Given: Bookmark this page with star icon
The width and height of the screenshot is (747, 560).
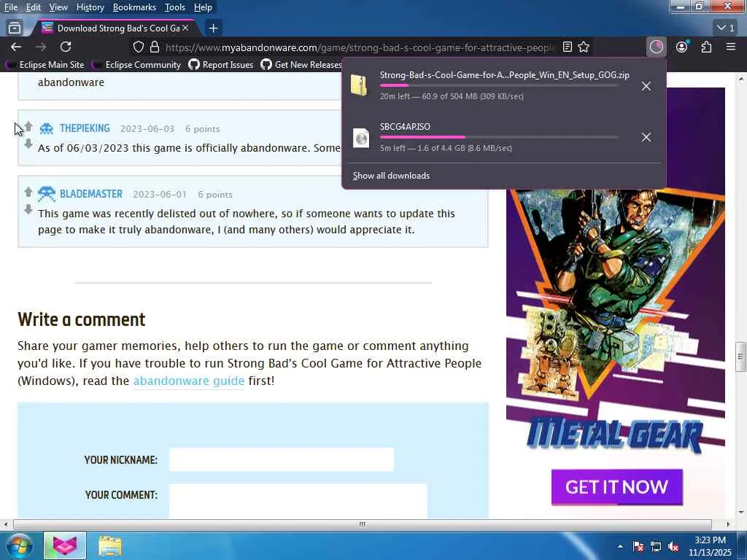Looking at the screenshot, I should click(x=584, y=47).
